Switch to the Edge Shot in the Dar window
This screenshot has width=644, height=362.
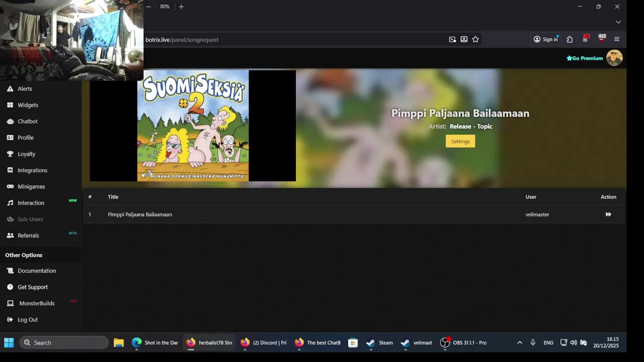point(155,343)
